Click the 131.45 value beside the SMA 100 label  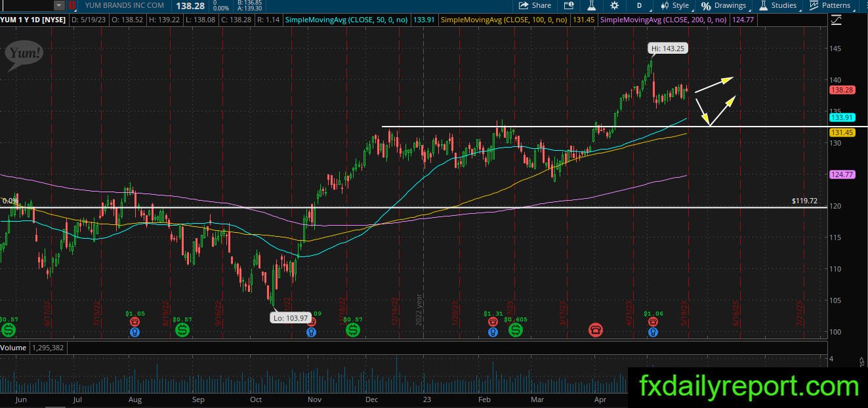click(585, 20)
